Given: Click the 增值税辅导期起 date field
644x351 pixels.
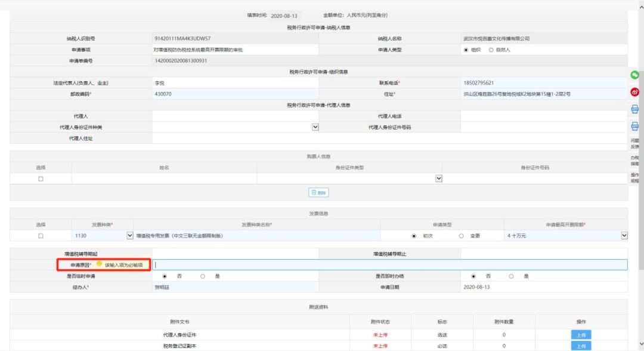Looking at the screenshot, I should (x=236, y=254).
